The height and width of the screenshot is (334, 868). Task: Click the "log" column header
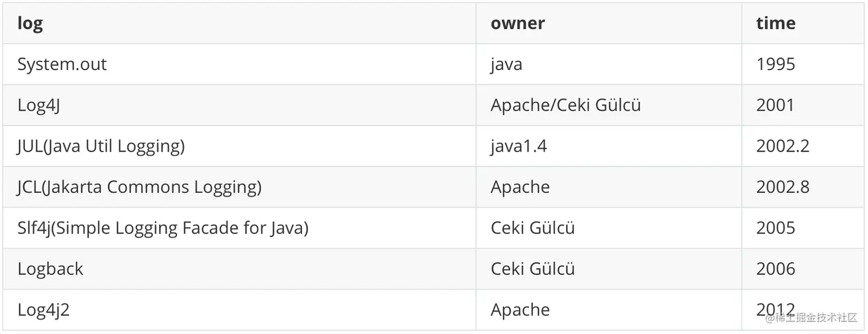click(30, 24)
